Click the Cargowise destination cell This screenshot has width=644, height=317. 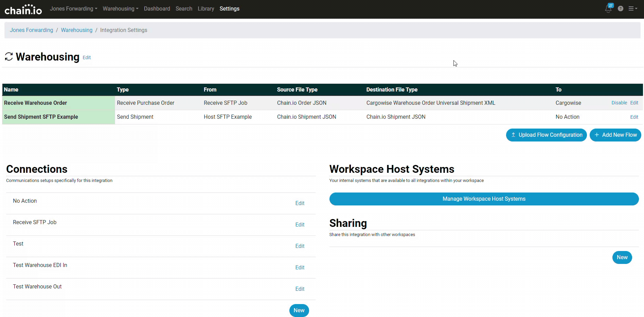pyautogui.click(x=568, y=103)
